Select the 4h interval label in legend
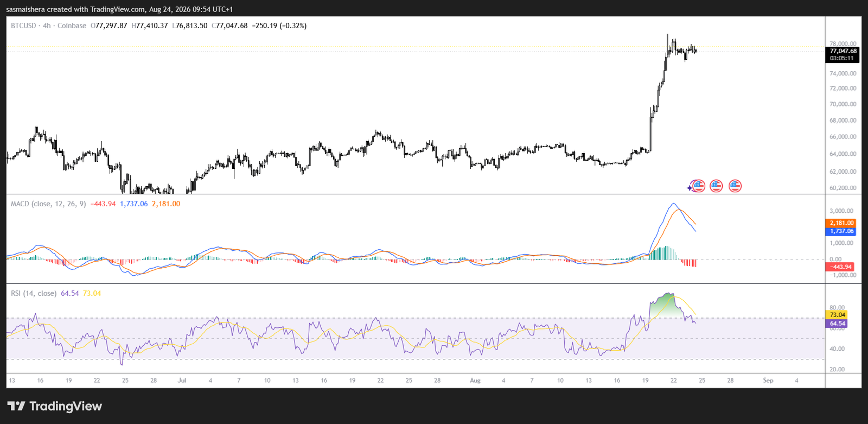The height and width of the screenshot is (424, 868). click(47, 26)
